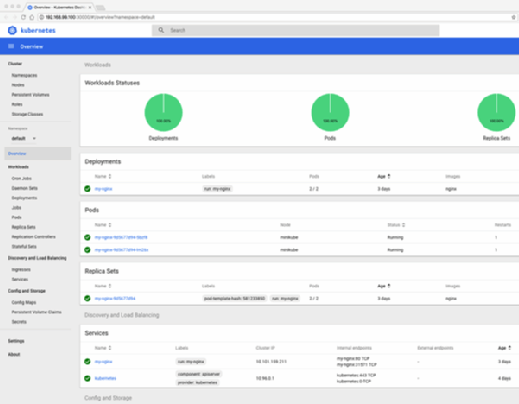Open Namespaces in the sidebar
The height and width of the screenshot is (404, 519).
(x=24, y=75)
